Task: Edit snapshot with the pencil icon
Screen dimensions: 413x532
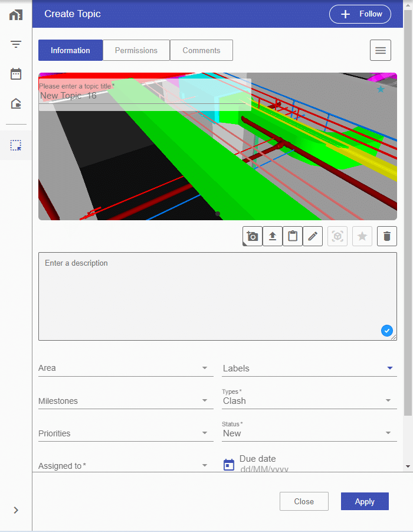Action: click(x=313, y=236)
